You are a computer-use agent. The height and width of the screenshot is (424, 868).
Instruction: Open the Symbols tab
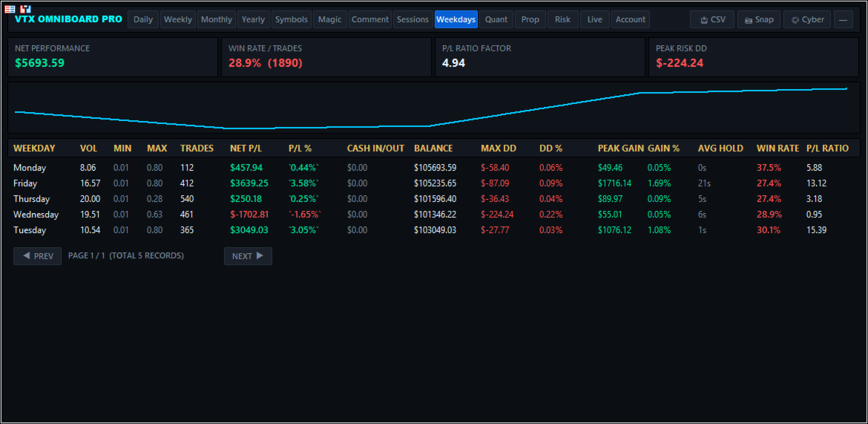click(292, 19)
